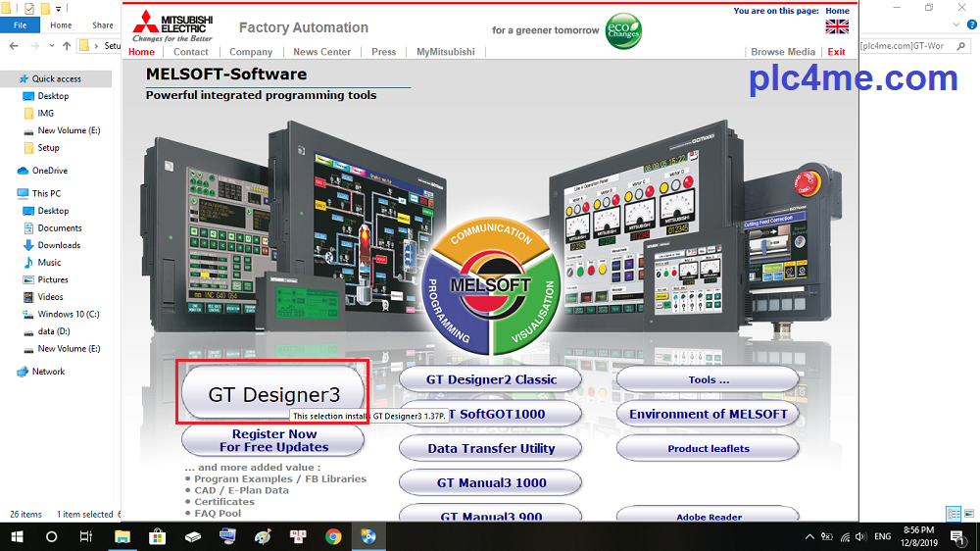Click the Exit link

click(836, 52)
